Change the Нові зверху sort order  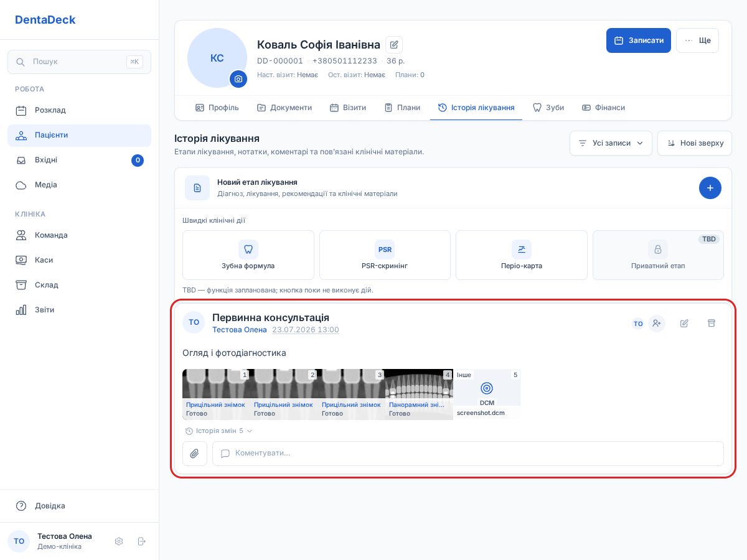[695, 143]
